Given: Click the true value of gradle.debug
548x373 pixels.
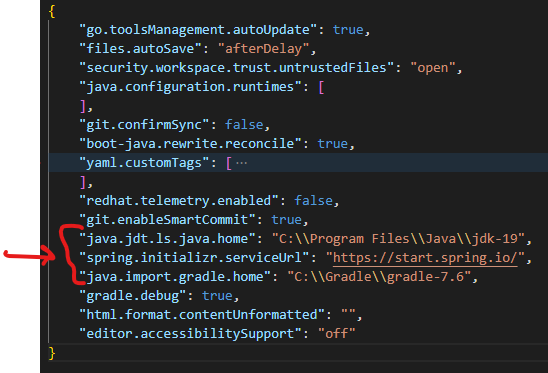Looking at the screenshot, I should [217, 296].
